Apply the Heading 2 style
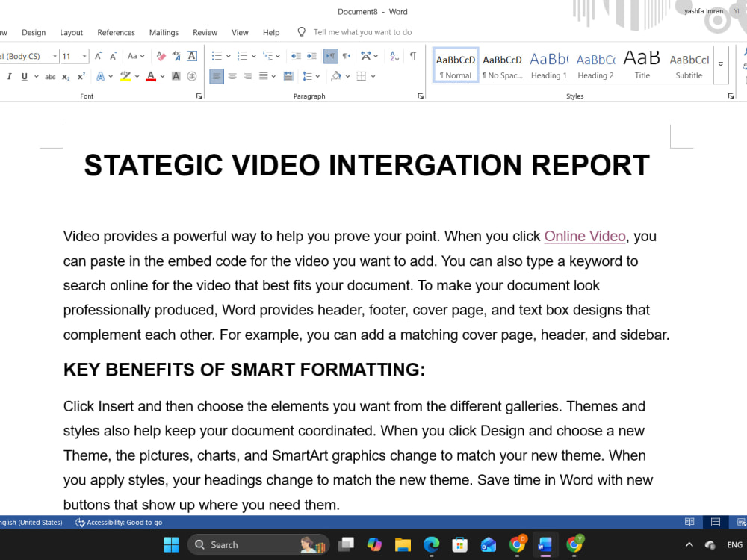 pyautogui.click(x=595, y=65)
